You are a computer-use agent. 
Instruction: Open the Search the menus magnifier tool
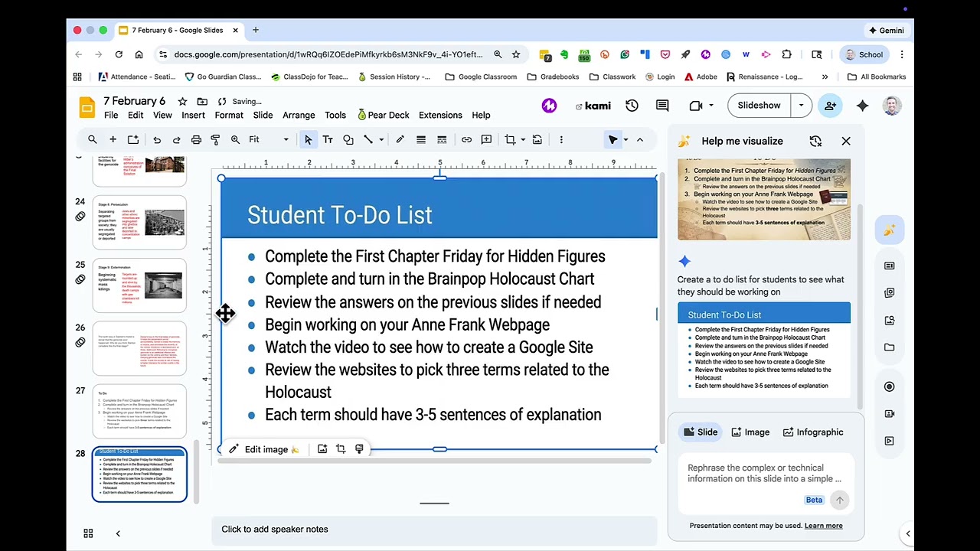tap(92, 139)
